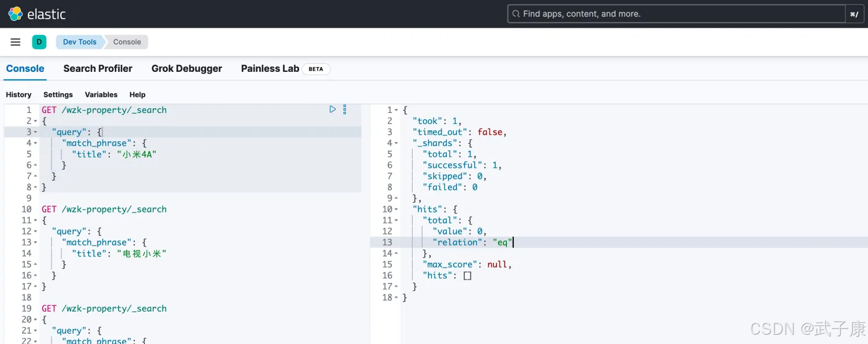Click the keyboard shortcut badge in search
868x344 pixels.
(x=854, y=14)
